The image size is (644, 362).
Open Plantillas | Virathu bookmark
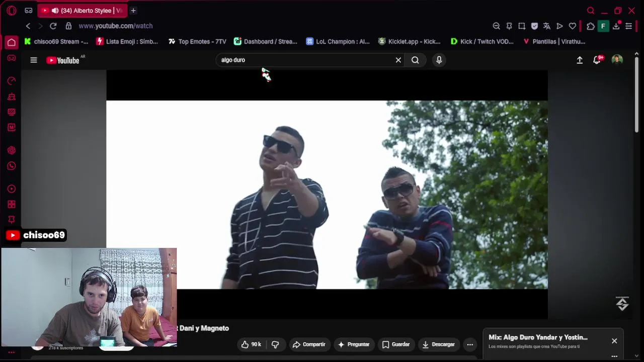(554, 42)
